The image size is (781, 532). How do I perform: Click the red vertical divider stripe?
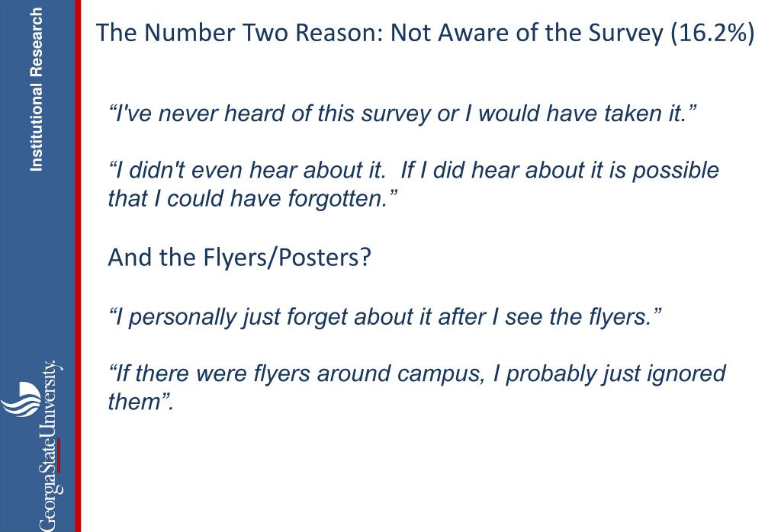click(x=78, y=266)
